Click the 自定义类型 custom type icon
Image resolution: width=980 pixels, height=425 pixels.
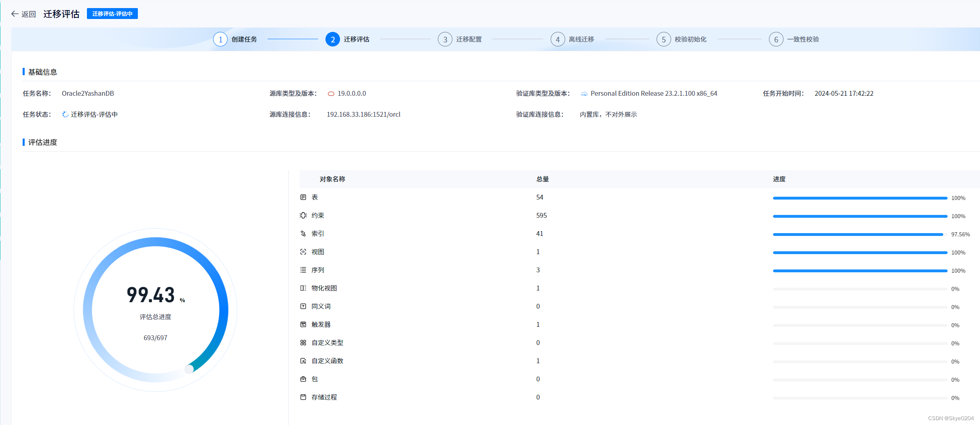click(x=303, y=342)
